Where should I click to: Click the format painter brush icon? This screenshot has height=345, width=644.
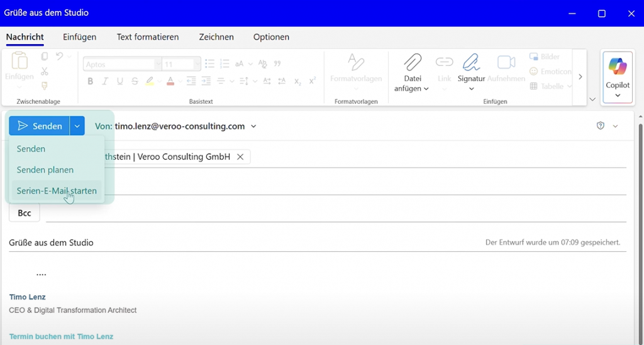tap(45, 85)
